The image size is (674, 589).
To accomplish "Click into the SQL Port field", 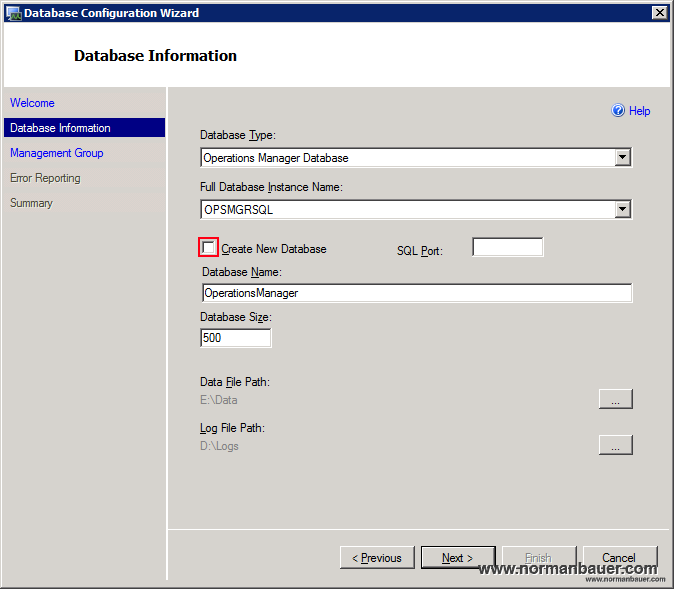I will pyautogui.click(x=507, y=247).
